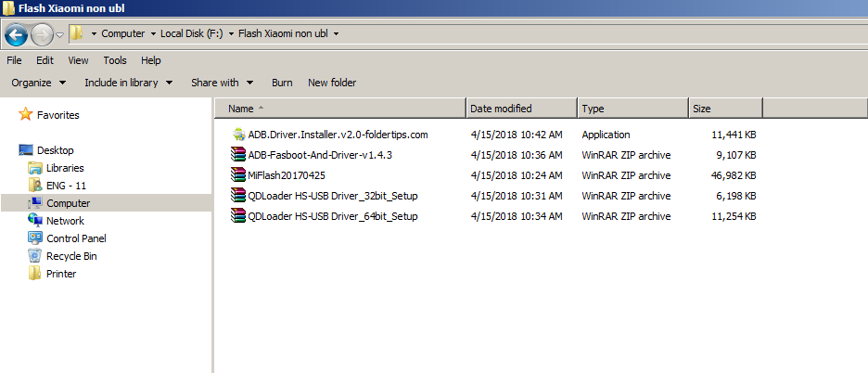Click the Recycle Bin icon

click(35, 255)
